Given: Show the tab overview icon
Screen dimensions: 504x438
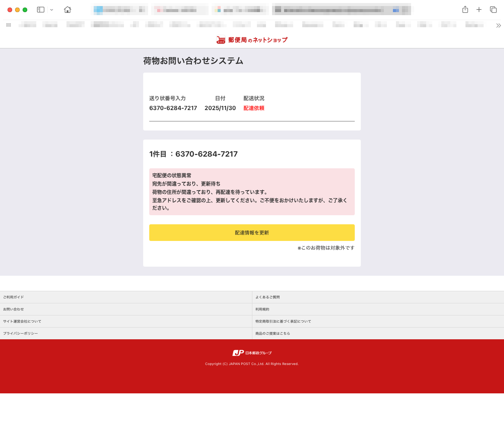Looking at the screenshot, I should coord(493,10).
